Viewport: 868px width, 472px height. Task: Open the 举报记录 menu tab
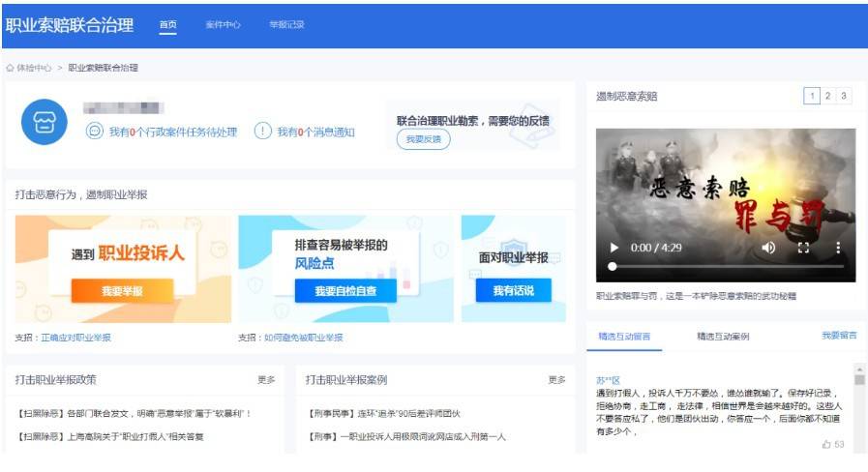[286, 25]
